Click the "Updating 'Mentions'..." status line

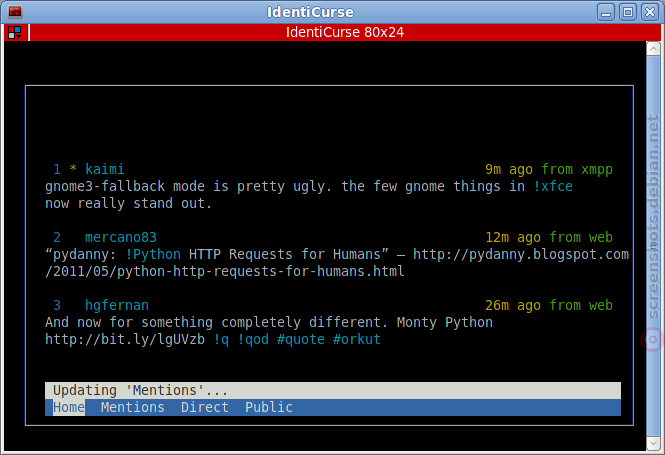click(333, 390)
